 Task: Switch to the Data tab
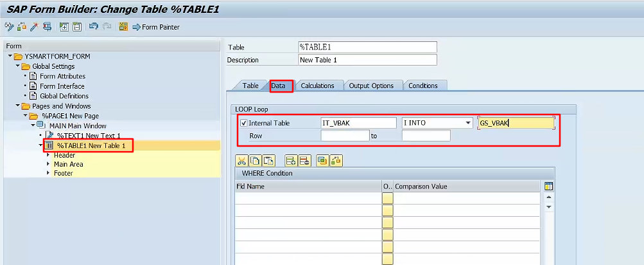[278, 86]
